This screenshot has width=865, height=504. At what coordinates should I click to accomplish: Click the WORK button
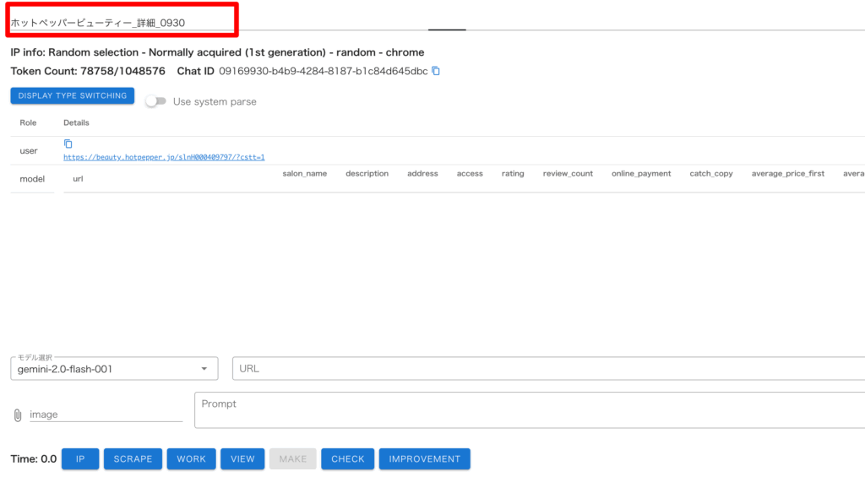click(x=191, y=459)
